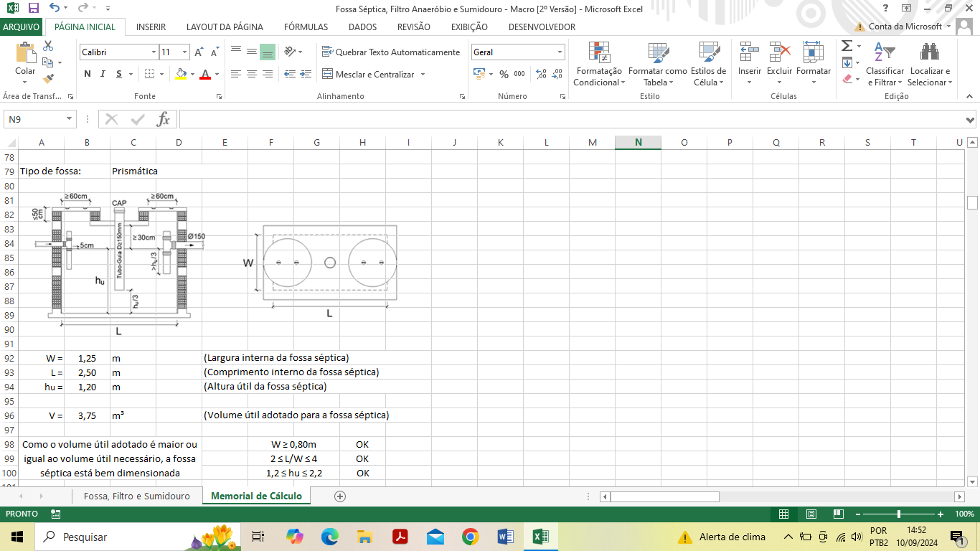The image size is (980, 551).
Task: Click the Percent Style icon
Action: pos(504,74)
